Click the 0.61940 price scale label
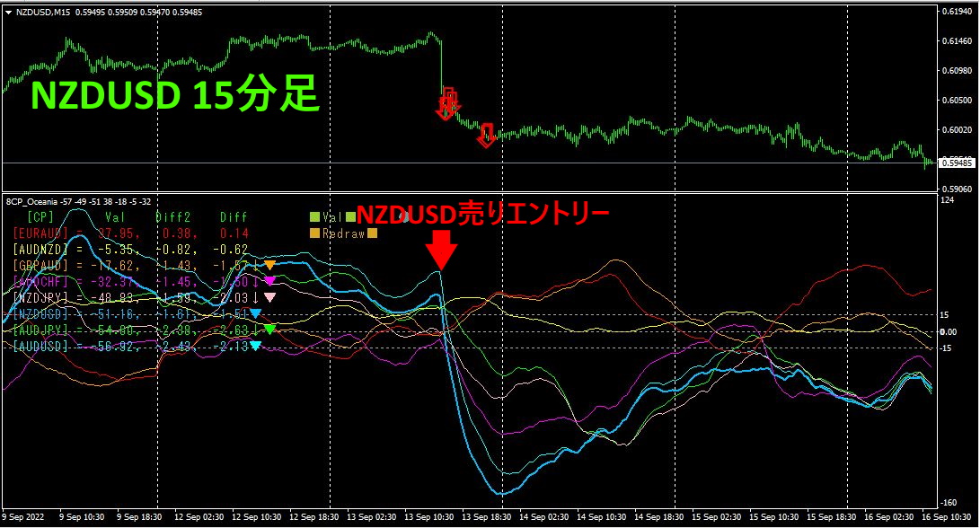Image resolution: width=980 pixels, height=528 pixels. (x=957, y=12)
